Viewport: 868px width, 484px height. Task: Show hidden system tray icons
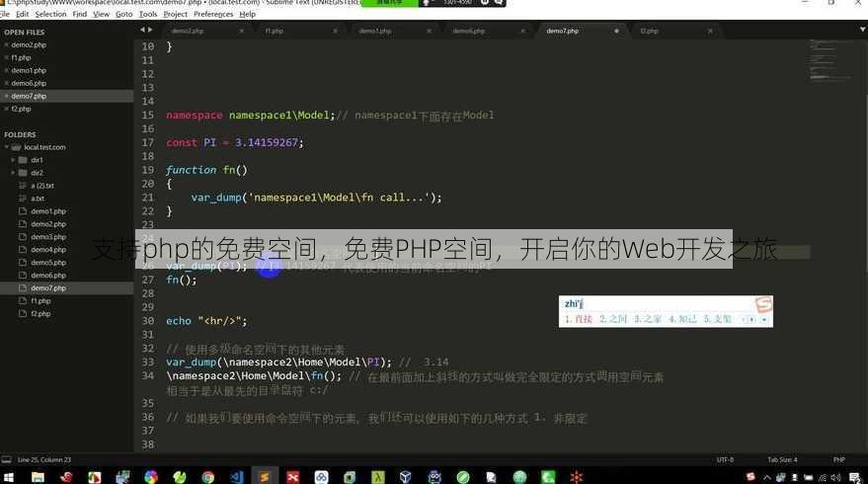click(x=766, y=477)
